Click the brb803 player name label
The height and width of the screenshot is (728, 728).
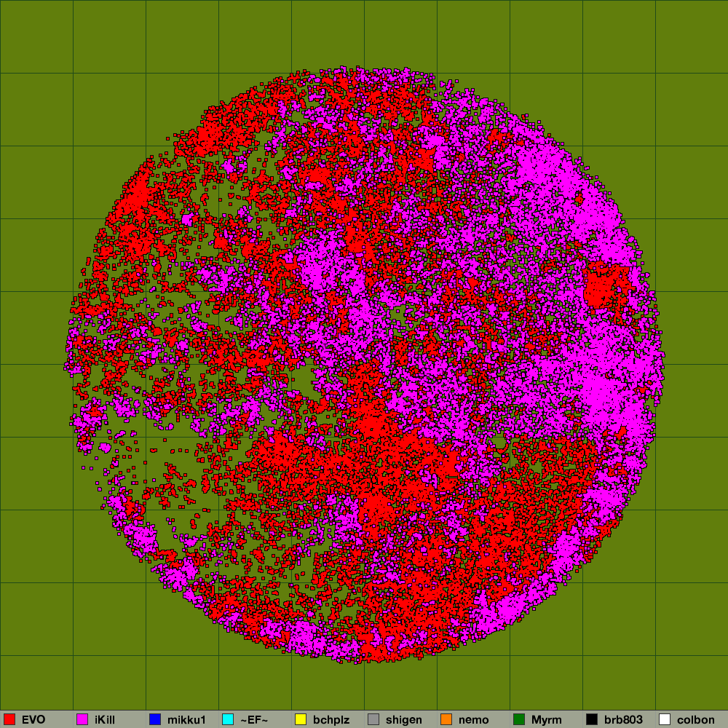pyautogui.click(x=623, y=720)
